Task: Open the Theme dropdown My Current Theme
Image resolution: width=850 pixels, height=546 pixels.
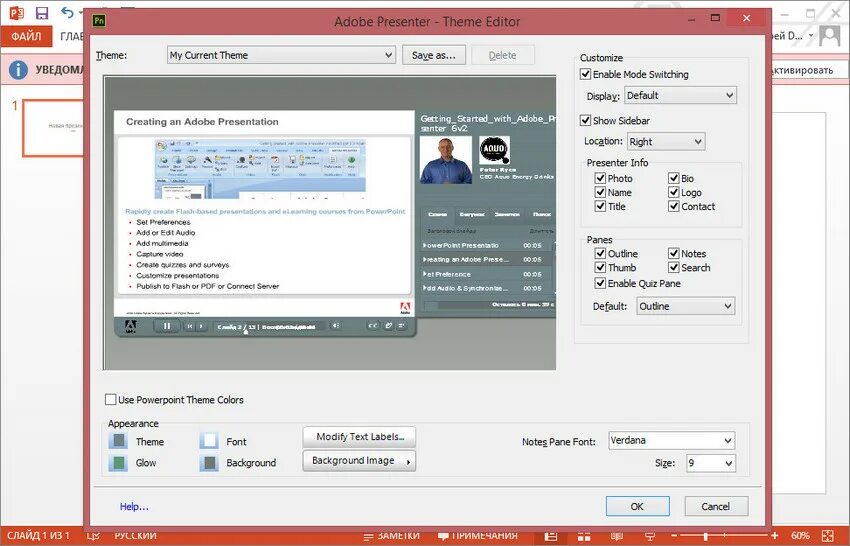Action: [x=281, y=55]
